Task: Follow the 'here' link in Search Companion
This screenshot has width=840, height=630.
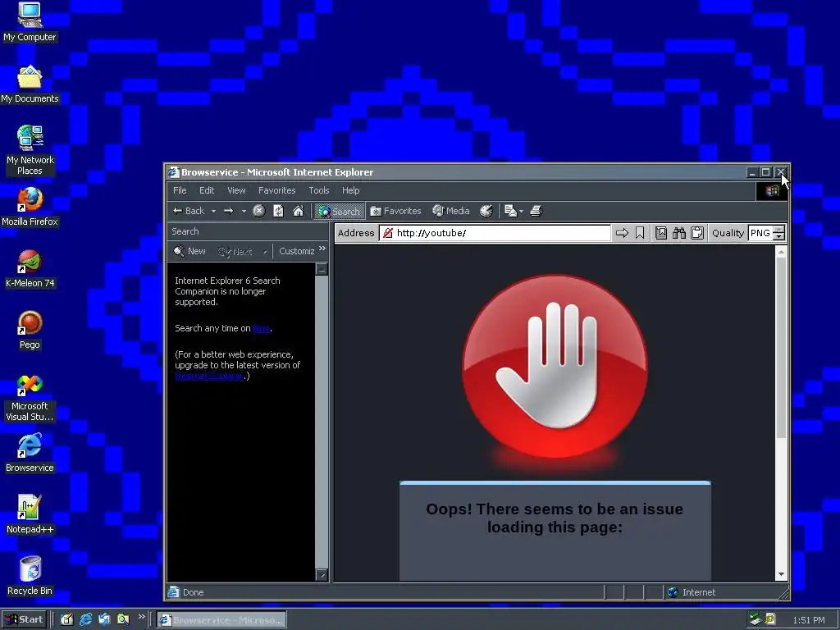Action: coord(261,328)
